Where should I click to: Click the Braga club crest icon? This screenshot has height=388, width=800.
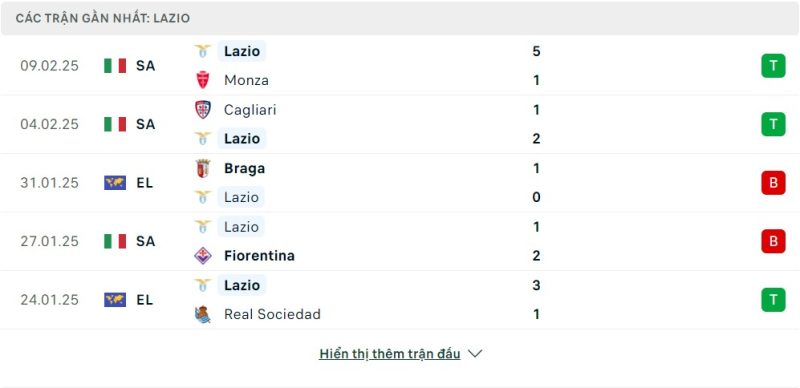tap(203, 168)
